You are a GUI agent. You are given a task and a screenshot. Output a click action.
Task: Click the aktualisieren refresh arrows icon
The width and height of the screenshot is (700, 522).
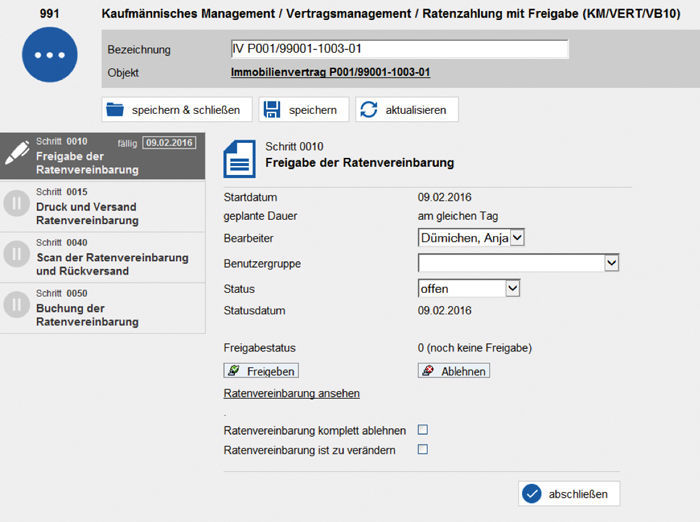point(368,109)
